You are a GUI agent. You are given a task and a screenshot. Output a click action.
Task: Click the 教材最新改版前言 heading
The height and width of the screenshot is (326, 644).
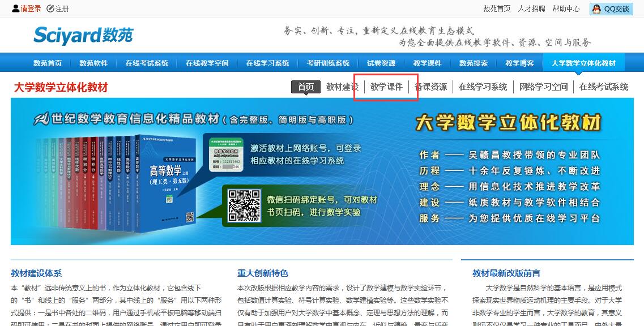(506, 273)
